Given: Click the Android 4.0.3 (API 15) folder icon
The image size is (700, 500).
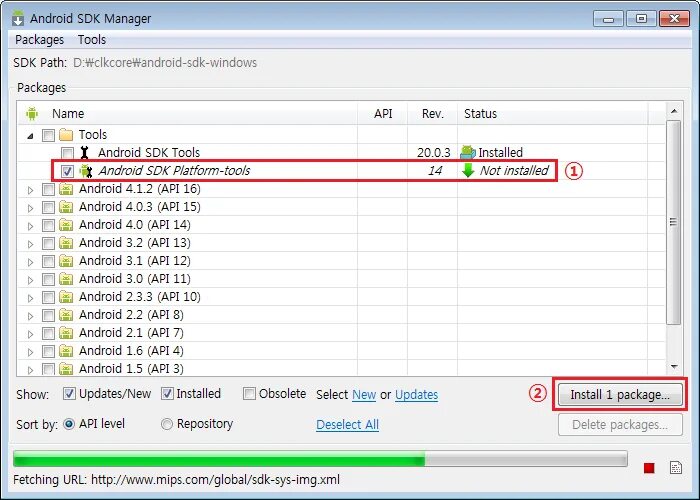Looking at the screenshot, I should 66,207.
